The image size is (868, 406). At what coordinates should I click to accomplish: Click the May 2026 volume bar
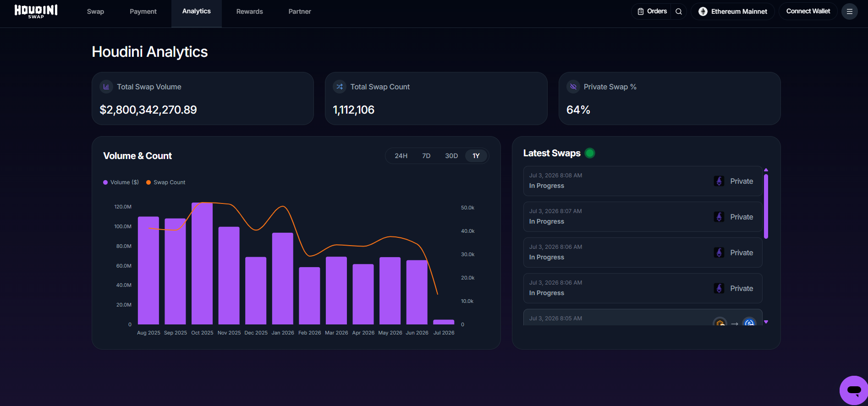(390, 291)
